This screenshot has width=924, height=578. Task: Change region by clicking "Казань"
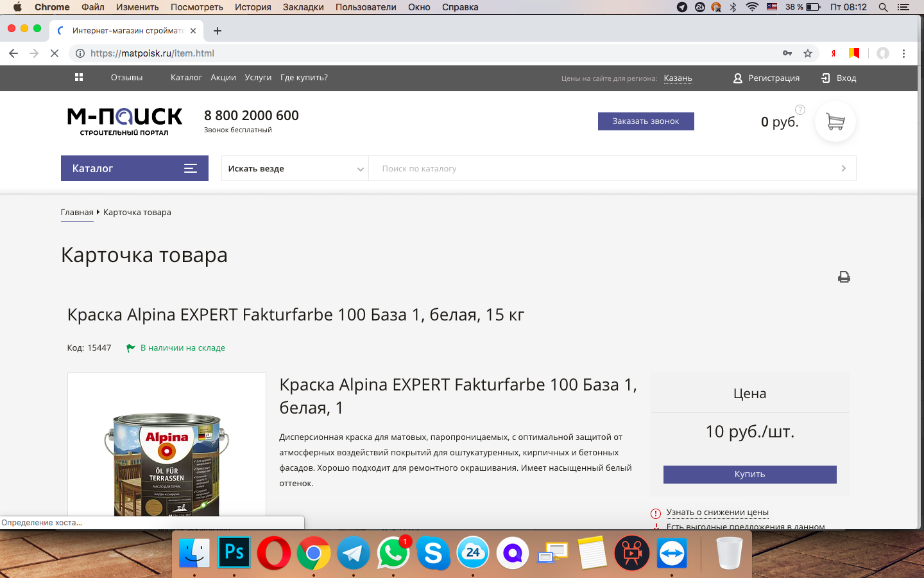pos(678,78)
